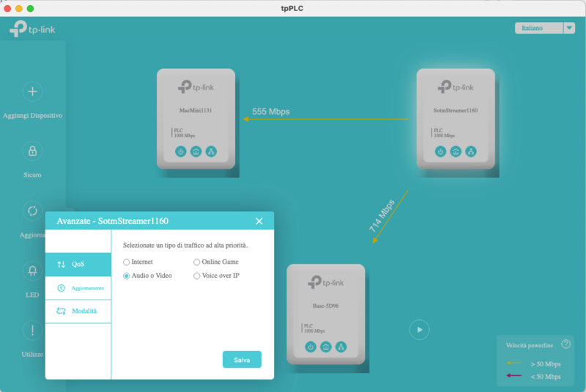Image resolution: width=586 pixels, height=392 pixels.
Task: Click the Salva button
Action: click(242, 360)
